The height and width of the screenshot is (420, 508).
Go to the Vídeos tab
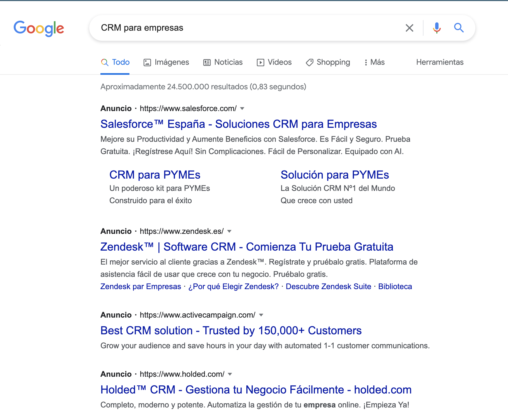(274, 62)
